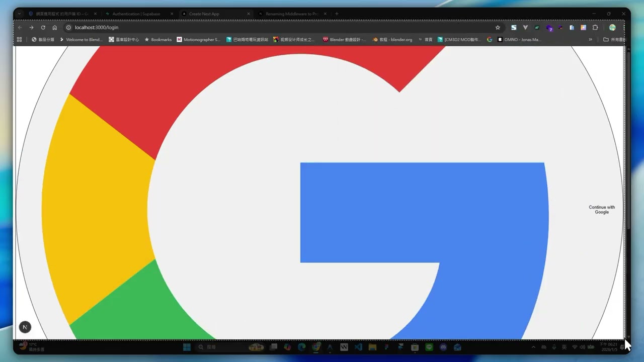Open Microsoft Edge from the taskbar

301,347
